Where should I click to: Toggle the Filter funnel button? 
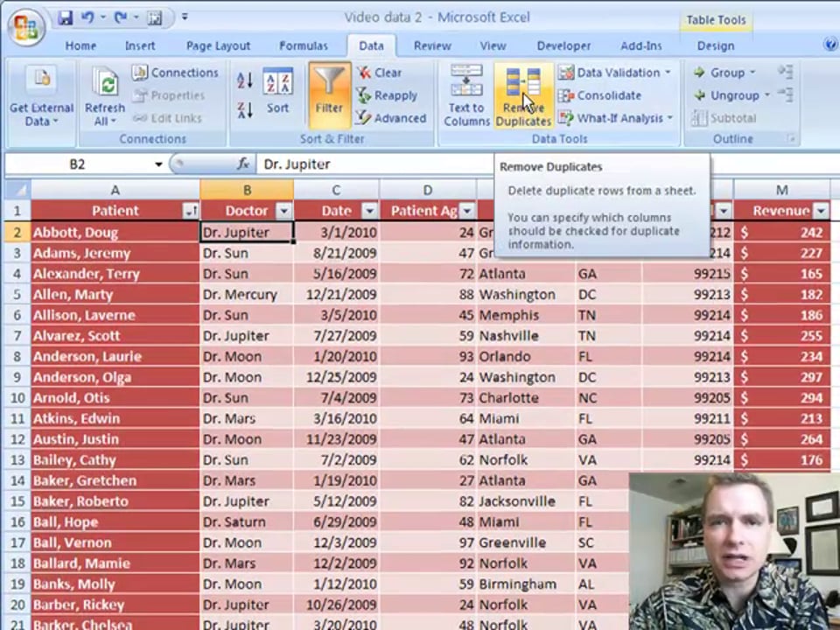tap(329, 95)
